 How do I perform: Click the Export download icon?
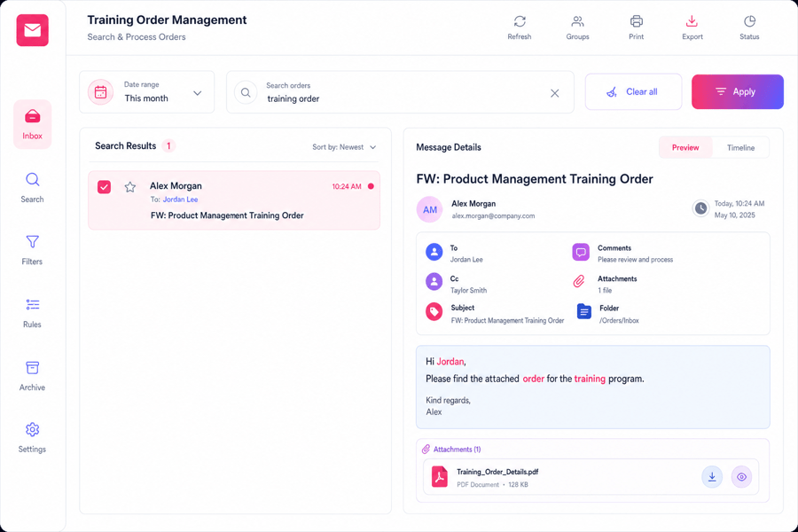pos(692,21)
